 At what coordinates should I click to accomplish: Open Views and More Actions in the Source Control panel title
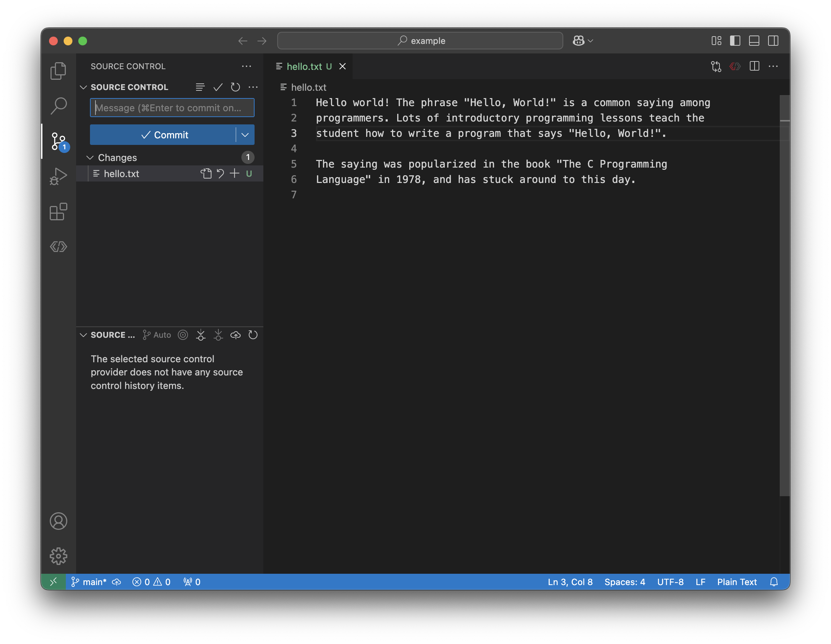pos(247,66)
